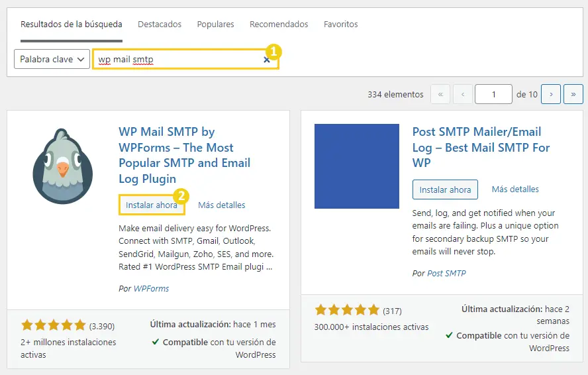Open the Palabra clave dropdown
588x375 pixels.
[52, 59]
